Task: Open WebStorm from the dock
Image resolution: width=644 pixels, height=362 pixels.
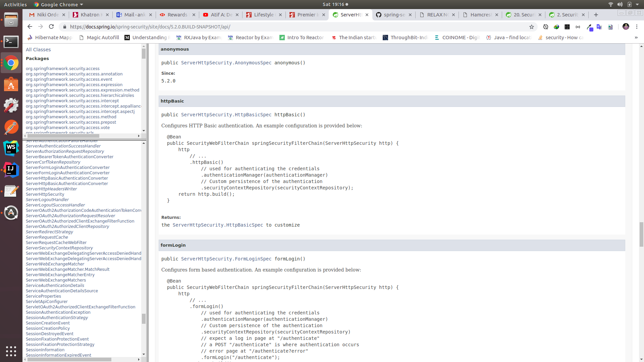Action: click(11, 148)
